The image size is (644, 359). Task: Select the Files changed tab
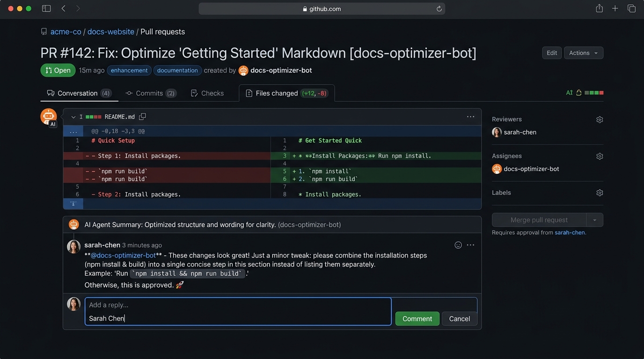pyautogui.click(x=286, y=93)
